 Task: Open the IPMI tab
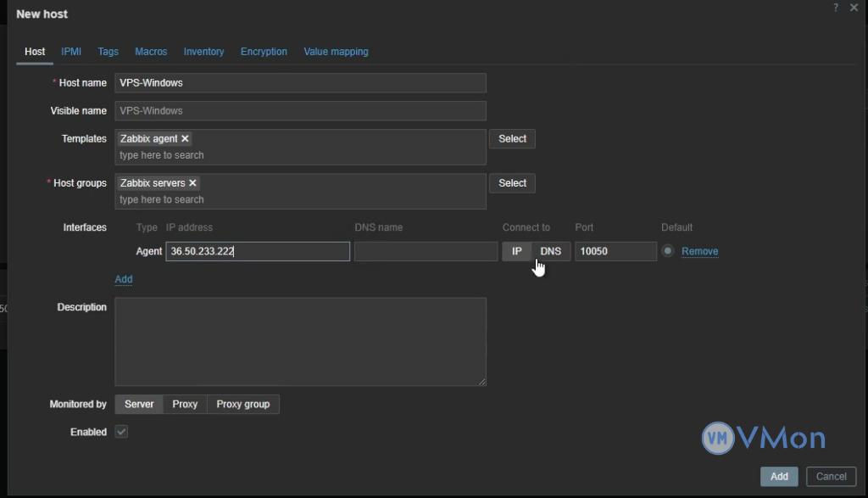[x=71, y=52]
